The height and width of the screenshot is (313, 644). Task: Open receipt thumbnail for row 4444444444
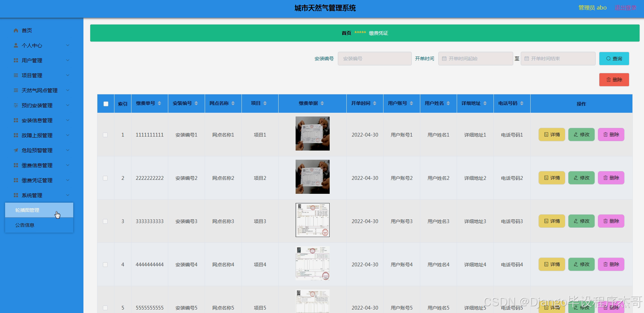pyautogui.click(x=313, y=263)
